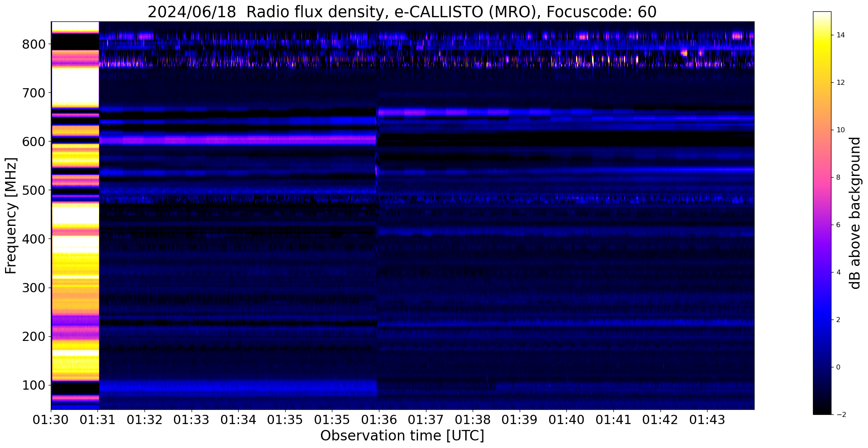
Task: Click the 800 frequency tick label
Action: coord(34,44)
